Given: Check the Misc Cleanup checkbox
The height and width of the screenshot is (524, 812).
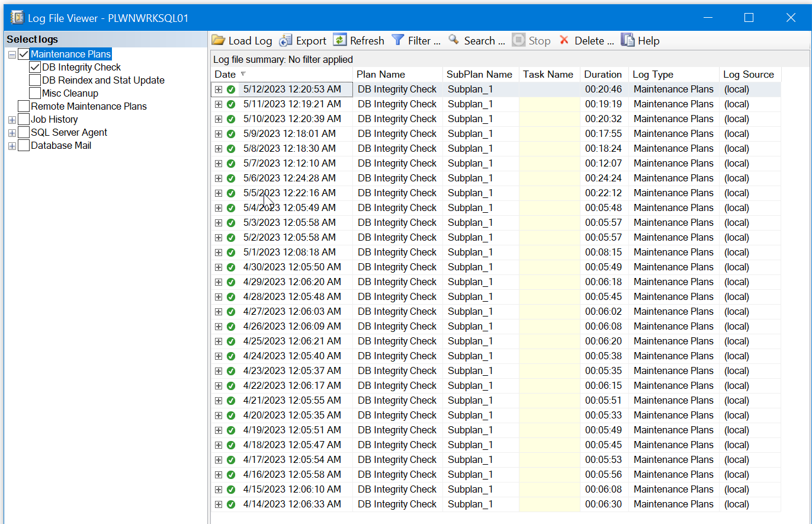Looking at the screenshot, I should [x=35, y=94].
